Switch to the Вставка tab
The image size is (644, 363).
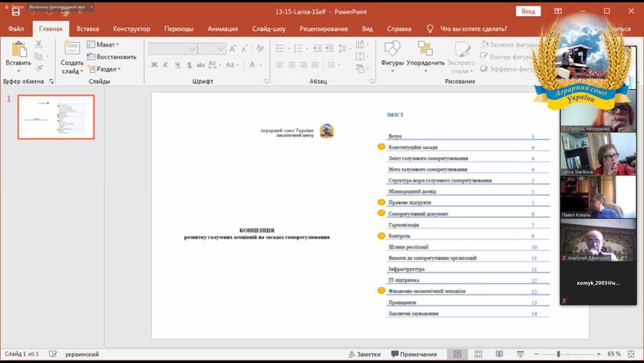[x=87, y=28]
